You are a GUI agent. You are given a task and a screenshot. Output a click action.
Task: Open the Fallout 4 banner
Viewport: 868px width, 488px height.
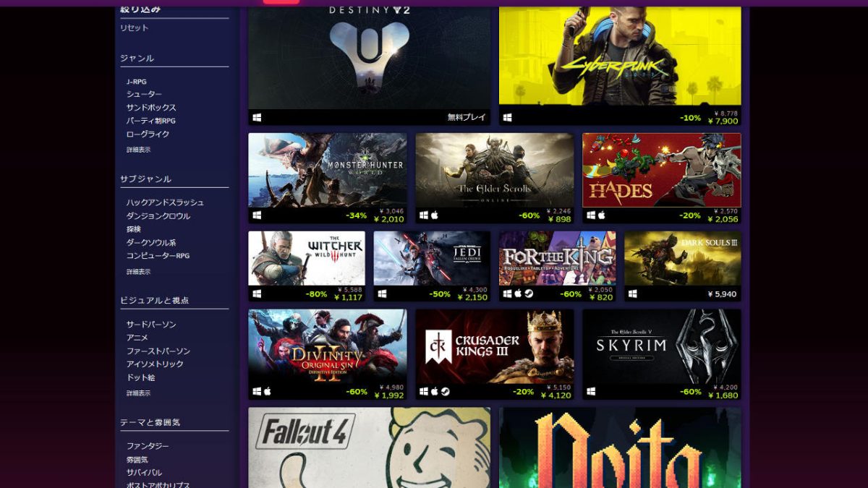[369, 448]
